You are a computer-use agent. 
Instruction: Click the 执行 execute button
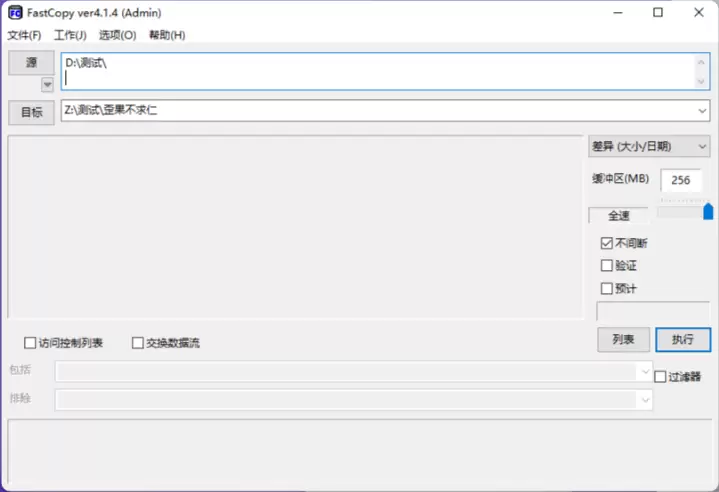(x=683, y=339)
